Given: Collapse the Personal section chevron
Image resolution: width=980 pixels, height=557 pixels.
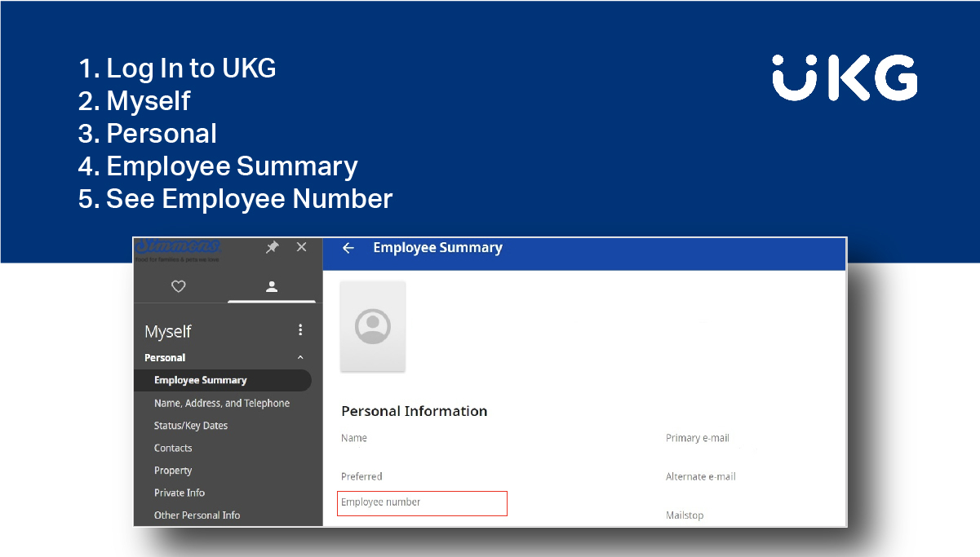Looking at the screenshot, I should click(x=300, y=358).
